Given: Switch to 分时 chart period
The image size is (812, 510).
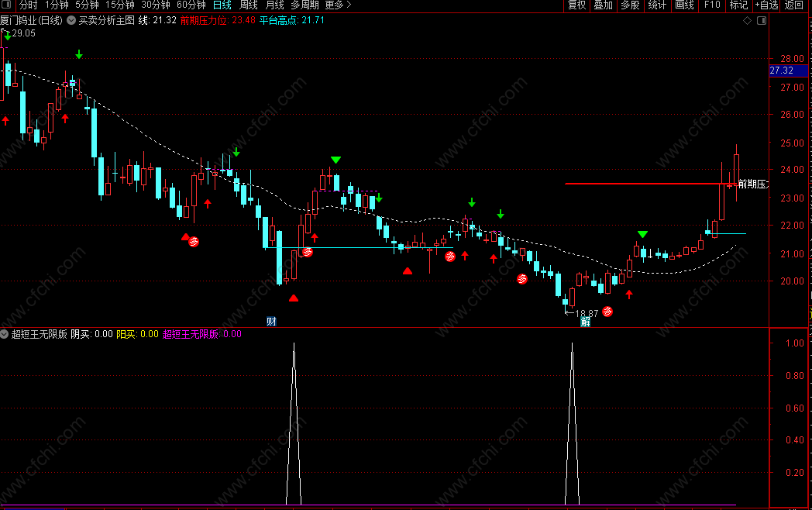Looking at the screenshot, I should pyautogui.click(x=29, y=5).
